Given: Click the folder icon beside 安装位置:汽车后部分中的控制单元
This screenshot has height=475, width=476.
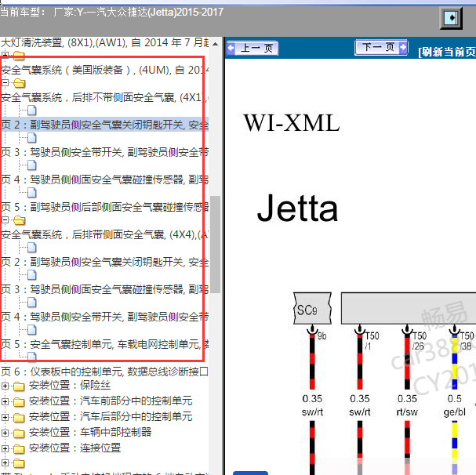Looking at the screenshot, I should (19, 418).
